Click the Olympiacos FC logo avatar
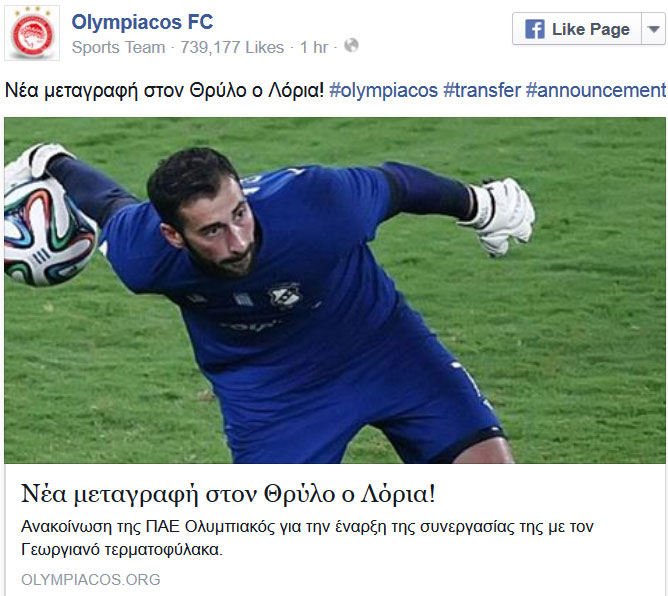Viewport: 668px width, 596px height. tap(32, 33)
